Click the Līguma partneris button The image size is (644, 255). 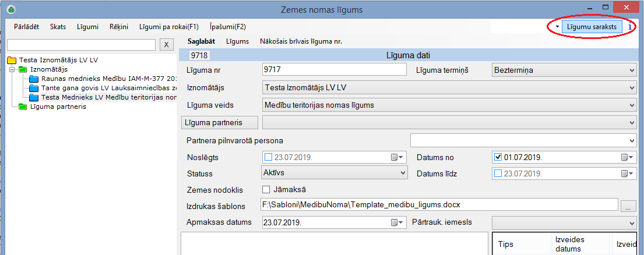pyautogui.click(x=219, y=123)
